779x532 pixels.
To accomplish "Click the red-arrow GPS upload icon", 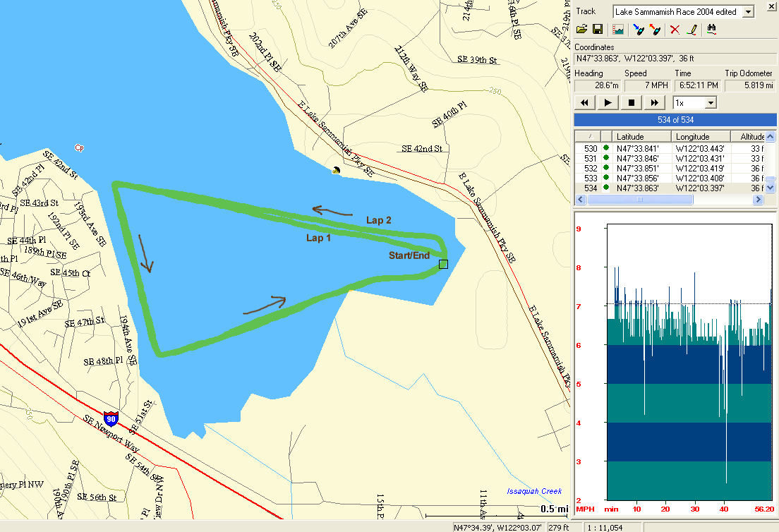I will pyautogui.click(x=655, y=30).
